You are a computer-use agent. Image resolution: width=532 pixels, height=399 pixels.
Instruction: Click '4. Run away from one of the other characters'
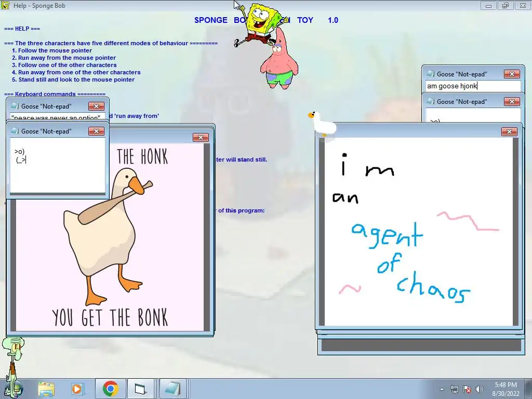[76, 72]
